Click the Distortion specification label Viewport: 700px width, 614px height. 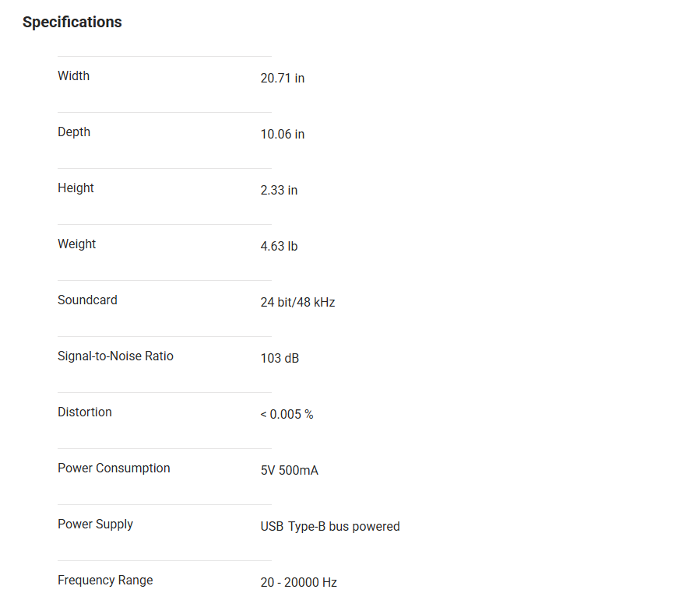tap(85, 412)
